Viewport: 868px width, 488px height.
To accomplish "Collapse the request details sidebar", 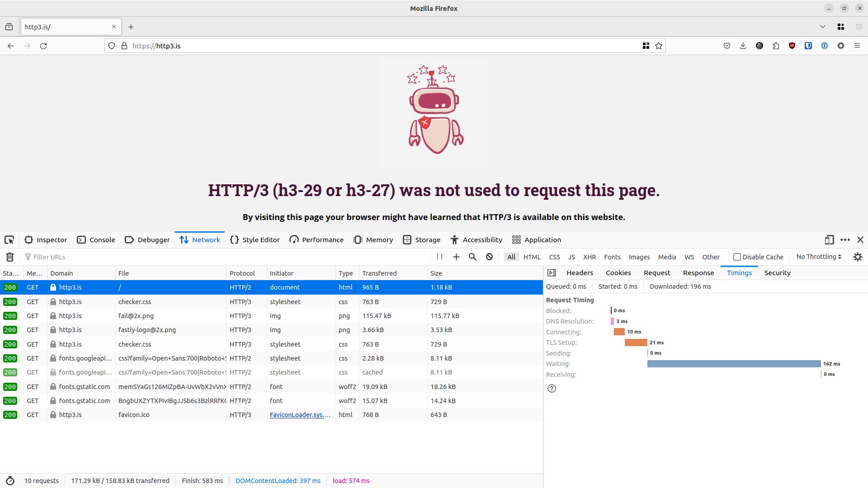I will [552, 273].
